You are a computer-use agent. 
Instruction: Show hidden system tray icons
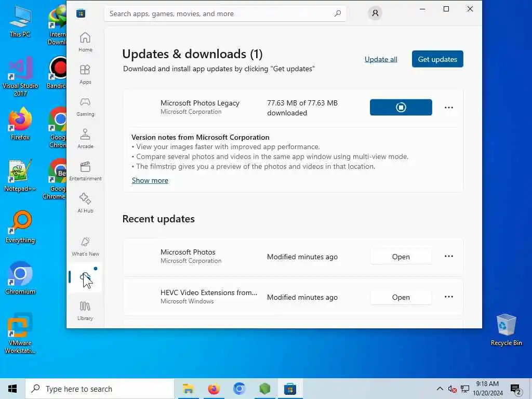pos(440,389)
